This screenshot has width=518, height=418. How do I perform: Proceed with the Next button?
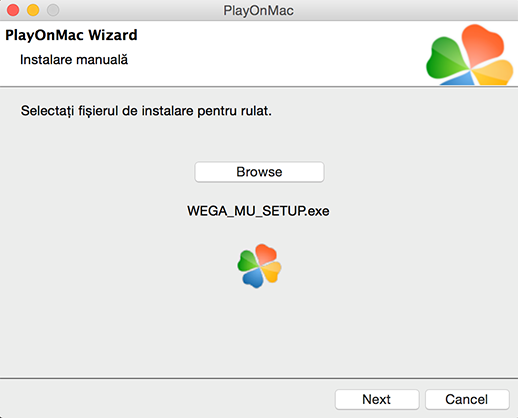(x=377, y=399)
